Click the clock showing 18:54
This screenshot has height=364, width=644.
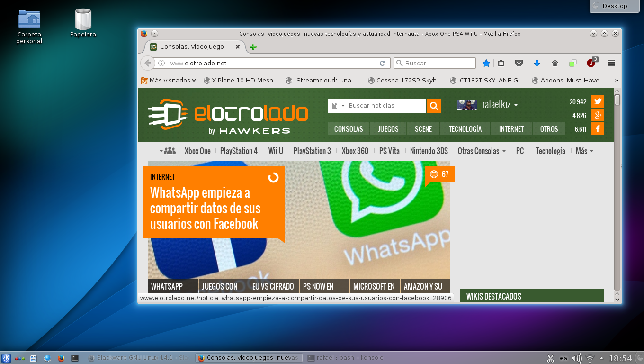pos(620,358)
